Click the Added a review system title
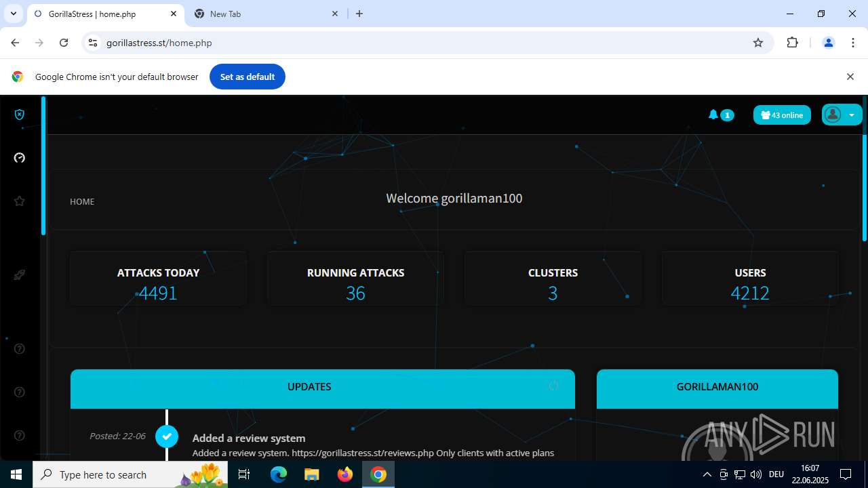This screenshot has height=488, width=868. [x=249, y=438]
